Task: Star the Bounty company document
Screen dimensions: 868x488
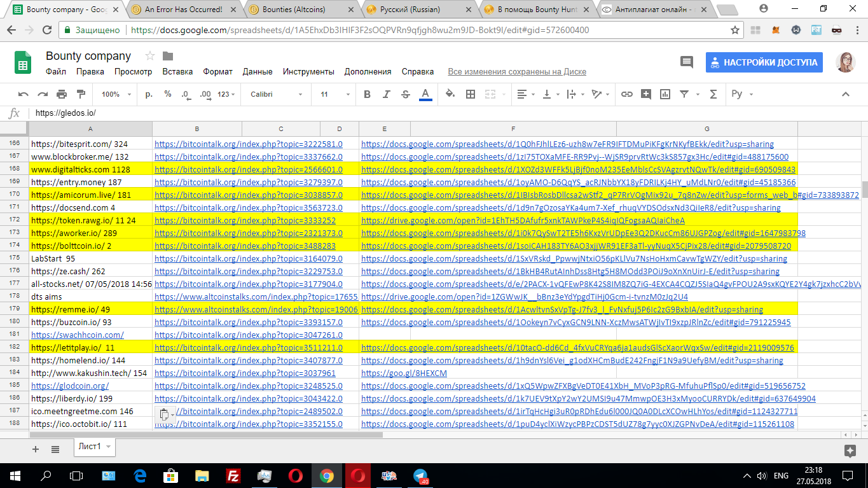Action: tap(150, 56)
